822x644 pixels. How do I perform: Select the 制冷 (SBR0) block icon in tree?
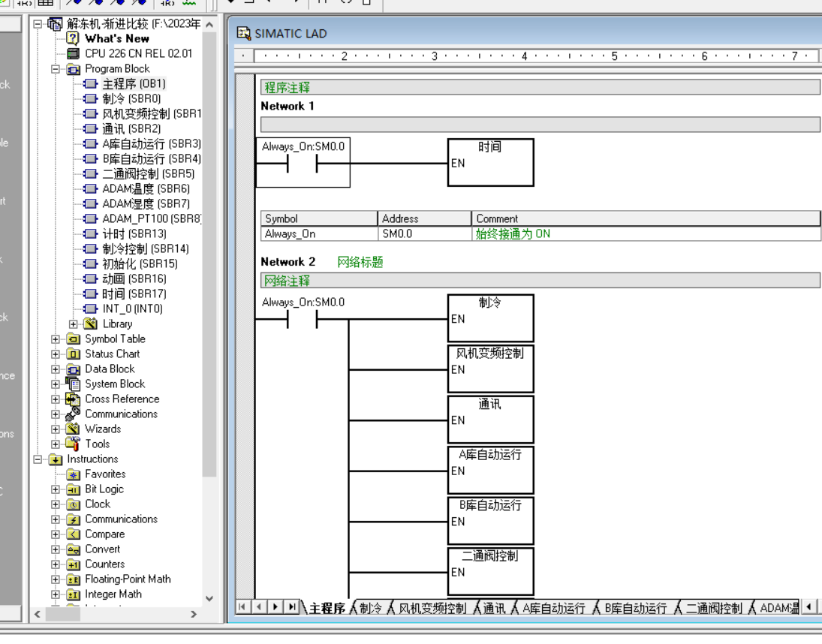click(x=91, y=98)
